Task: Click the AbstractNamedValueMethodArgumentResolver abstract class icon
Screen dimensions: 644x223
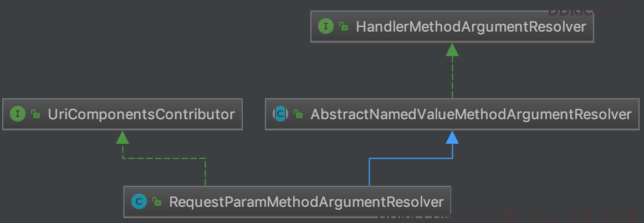Action: point(280,114)
